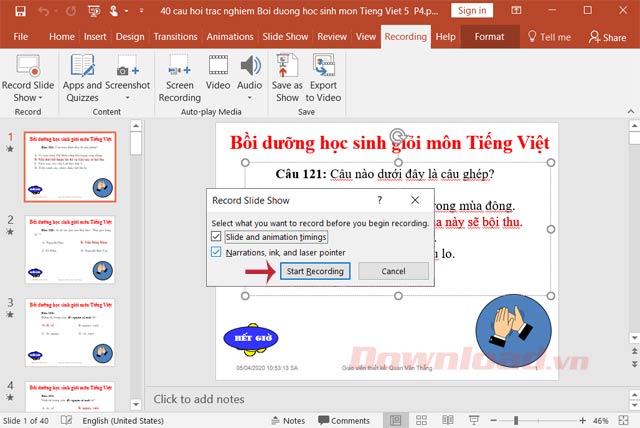This screenshot has height=428, width=640.
Task: Insert a Video from the ribbon
Action: (x=218, y=73)
